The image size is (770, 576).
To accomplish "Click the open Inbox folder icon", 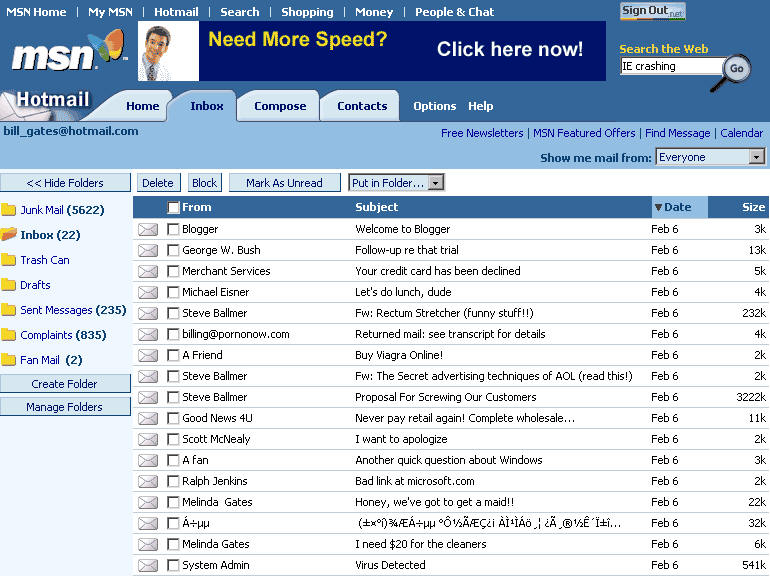I will [8, 234].
